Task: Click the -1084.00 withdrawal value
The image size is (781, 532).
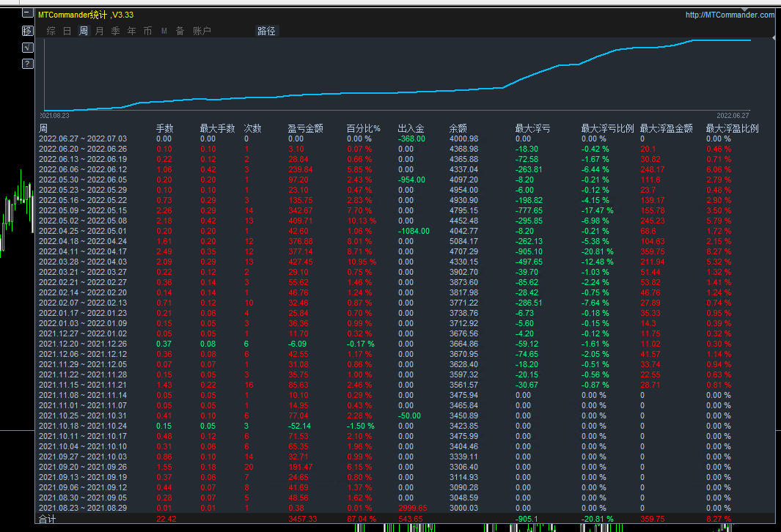Action: pyautogui.click(x=414, y=231)
